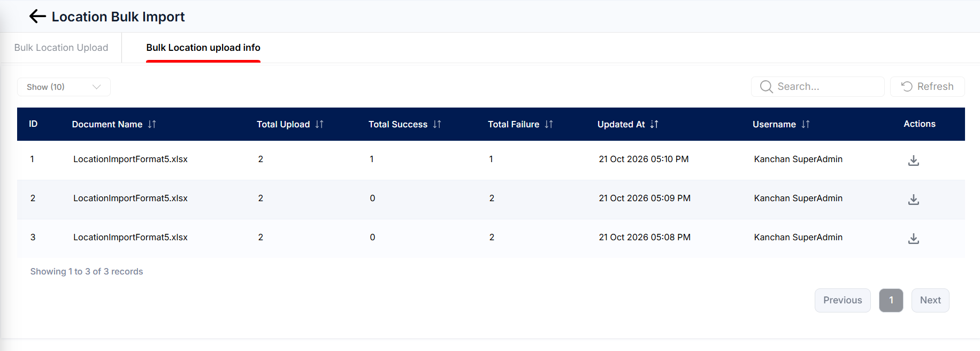Screen dimensions: 980x351
Task: Click the Actions column header
Action: click(x=920, y=124)
